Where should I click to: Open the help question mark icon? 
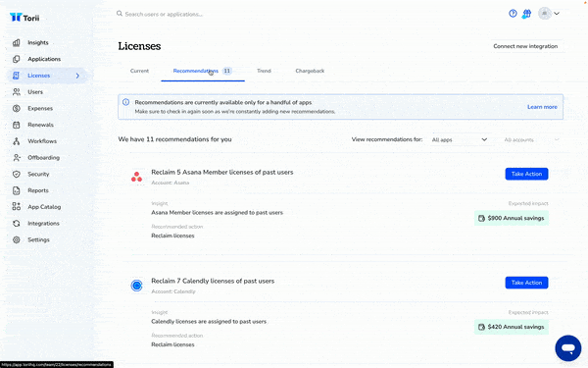pyautogui.click(x=513, y=14)
